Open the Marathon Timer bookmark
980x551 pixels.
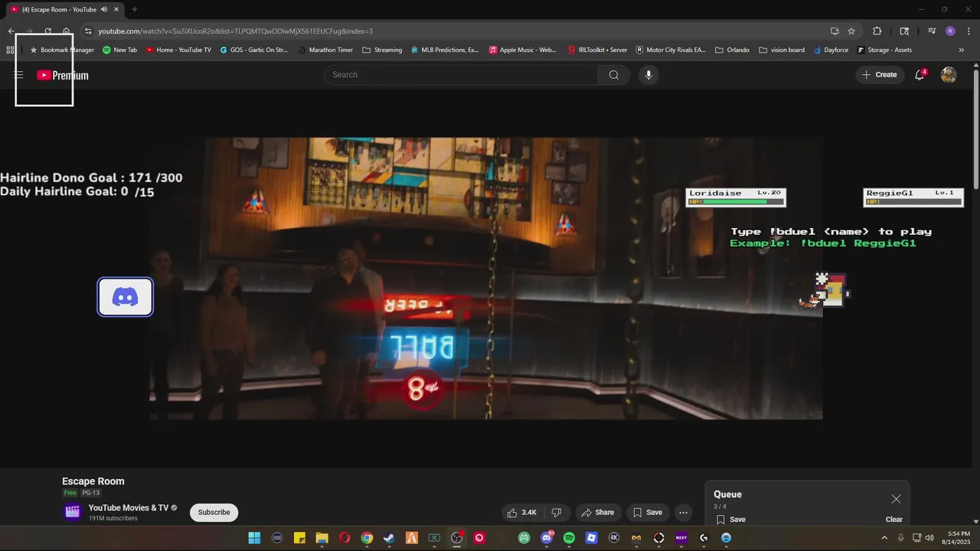coord(325,50)
